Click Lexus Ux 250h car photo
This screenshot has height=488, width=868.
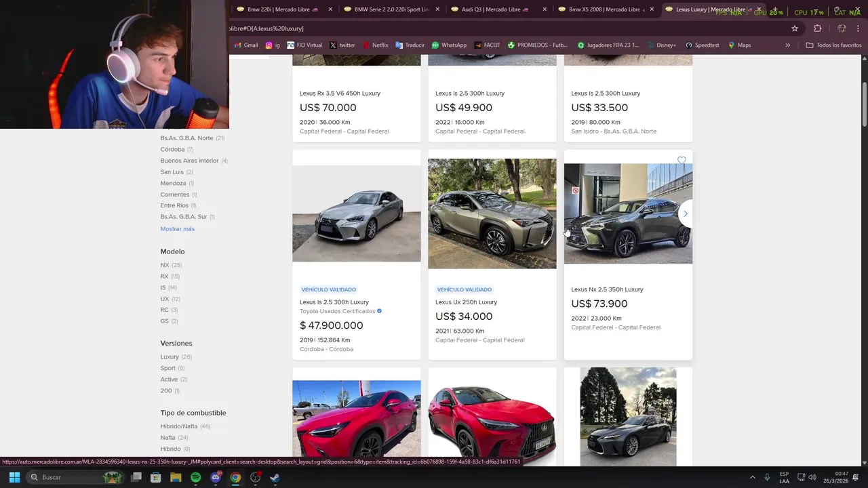[492, 213]
